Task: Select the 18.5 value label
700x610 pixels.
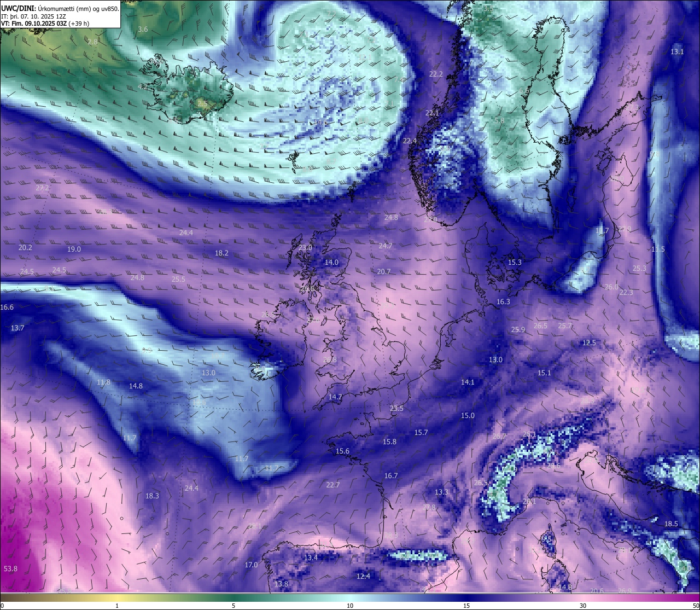Action: pos(671,524)
